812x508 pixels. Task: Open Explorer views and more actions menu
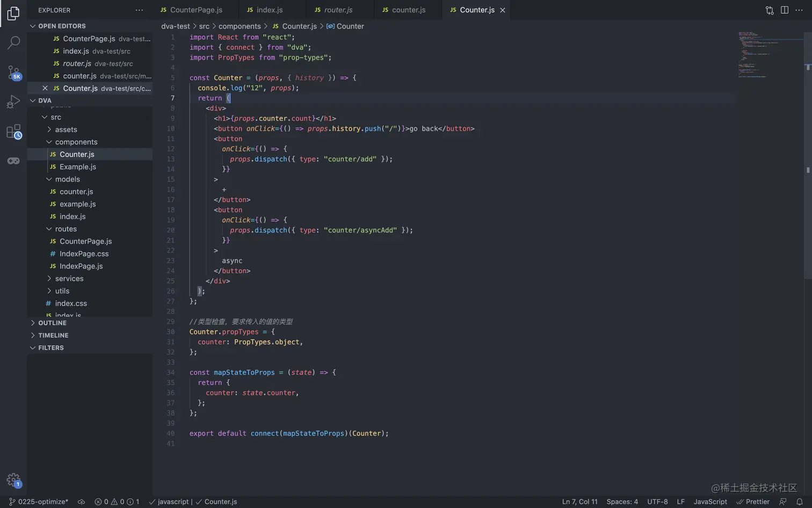139,10
